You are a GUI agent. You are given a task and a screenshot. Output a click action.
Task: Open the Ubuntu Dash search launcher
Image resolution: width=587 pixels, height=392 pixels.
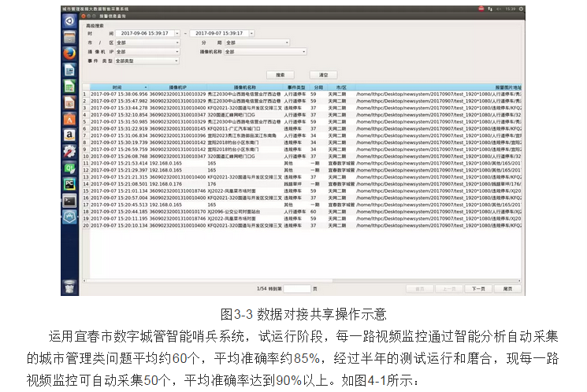[69, 21]
